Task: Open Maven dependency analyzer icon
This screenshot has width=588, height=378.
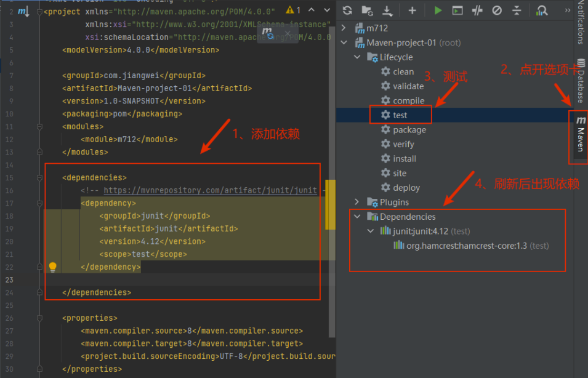Action: (541, 10)
